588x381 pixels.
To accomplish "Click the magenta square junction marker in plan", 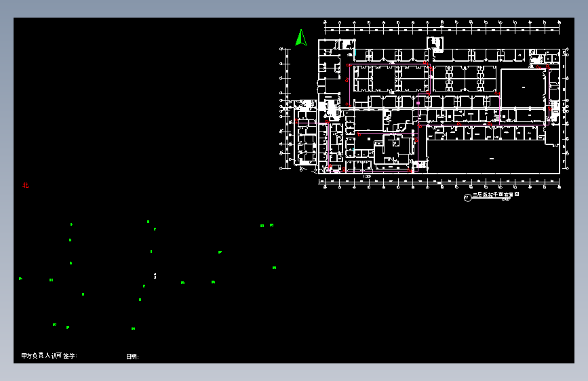I will pyautogui.click(x=418, y=103).
